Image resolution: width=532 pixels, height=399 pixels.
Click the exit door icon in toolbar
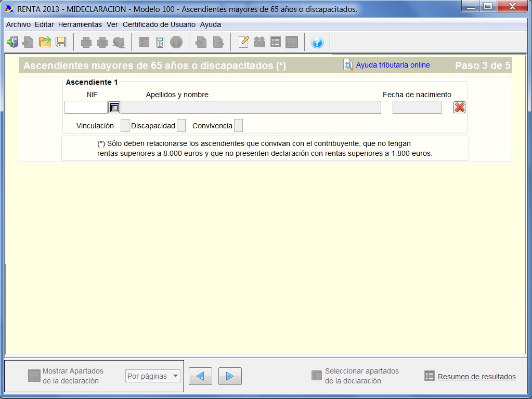[12, 43]
